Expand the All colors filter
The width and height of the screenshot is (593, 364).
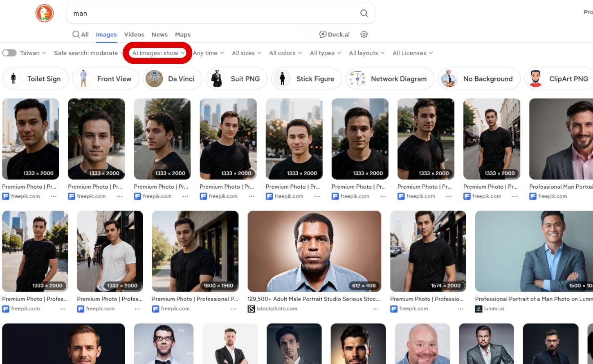[285, 53]
